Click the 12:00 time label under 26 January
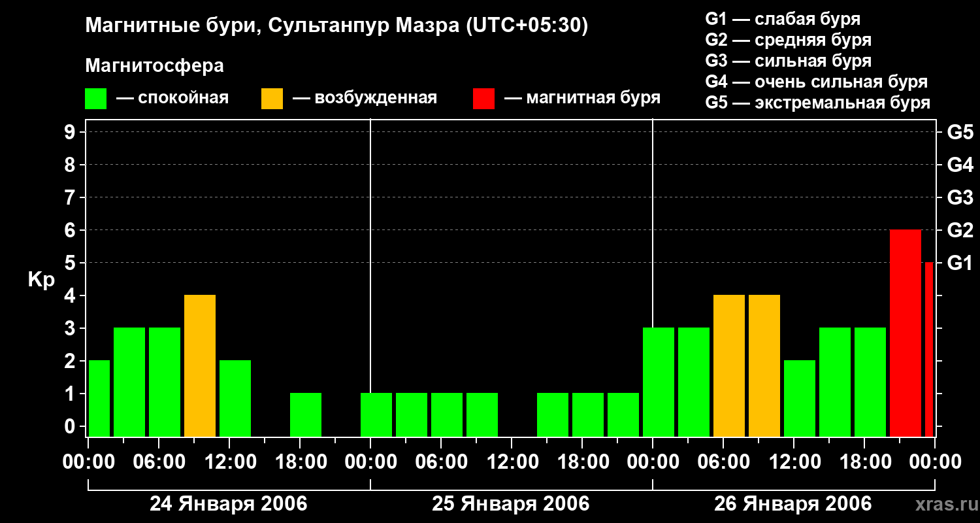 coord(794,462)
